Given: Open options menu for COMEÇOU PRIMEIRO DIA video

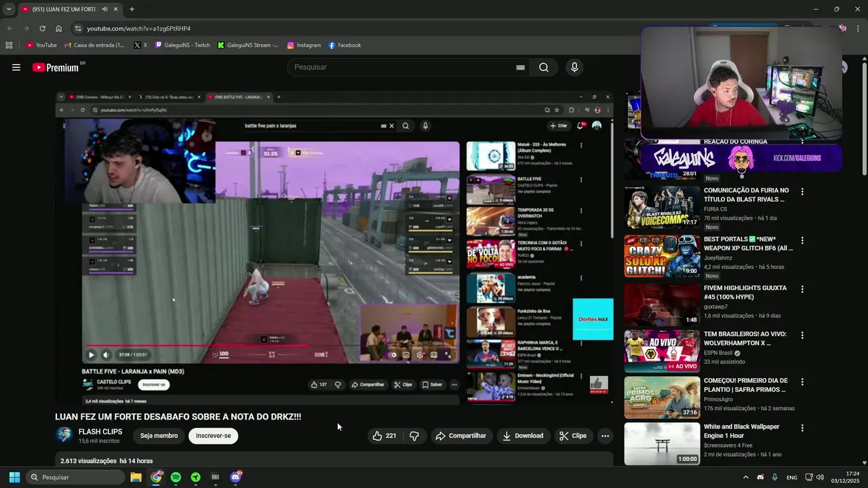Looking at the screenshot, I should [x=802, y=382].
